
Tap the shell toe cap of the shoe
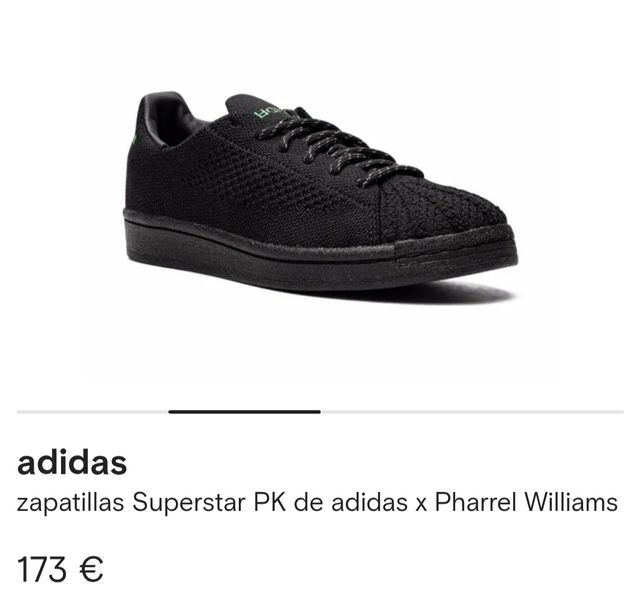[x=443, y=214]
